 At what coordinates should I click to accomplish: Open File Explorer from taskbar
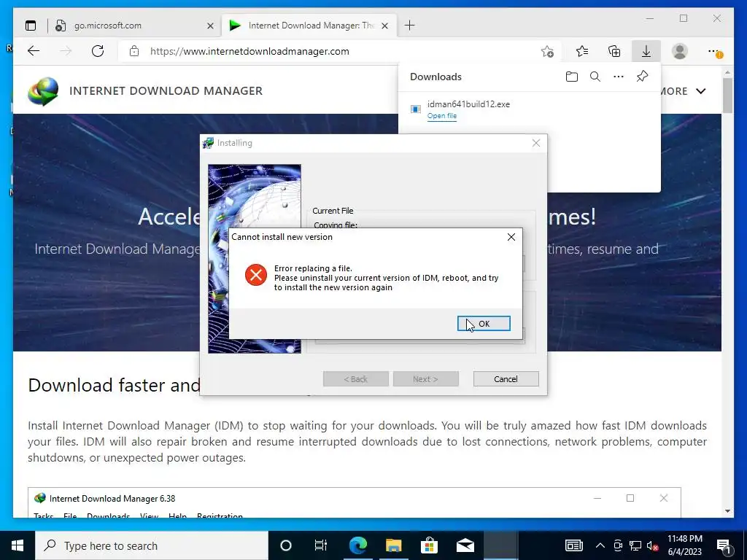coord(393,545)
